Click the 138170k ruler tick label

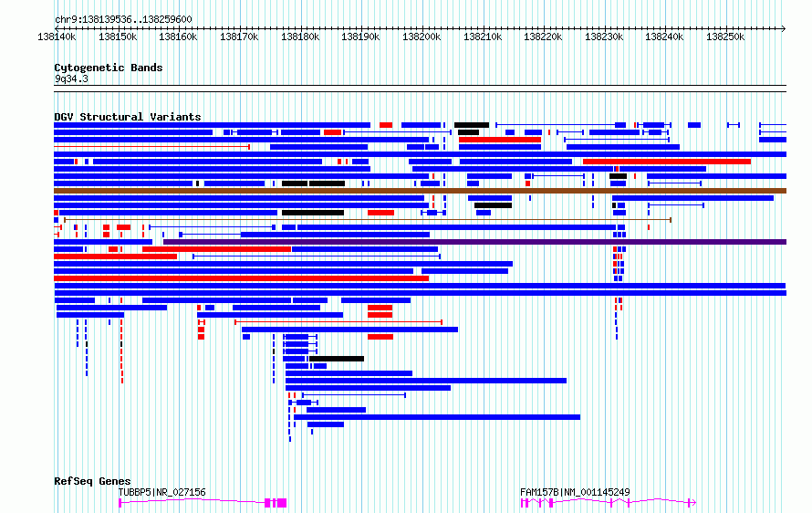click(239, 37)
